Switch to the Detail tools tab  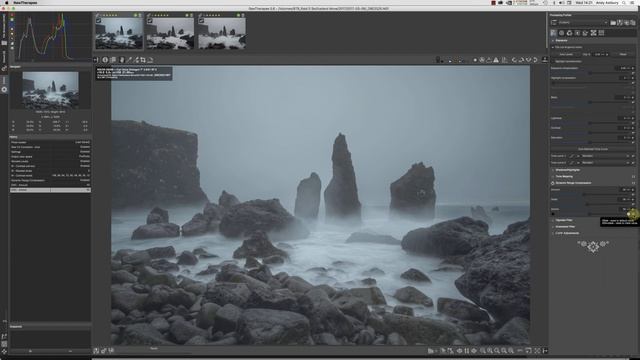tap(562, 33)
